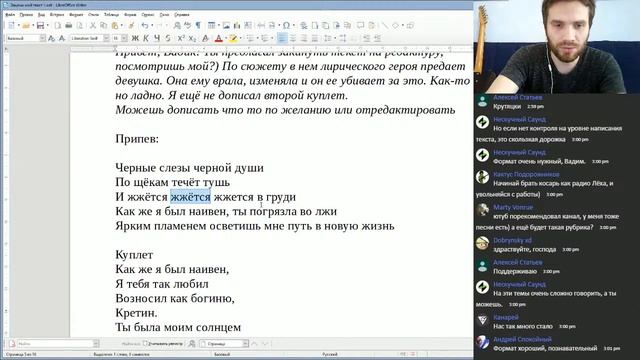Run the spelling check icon
The width and height of the screenshot is (640, 360).
coord(188,26)
